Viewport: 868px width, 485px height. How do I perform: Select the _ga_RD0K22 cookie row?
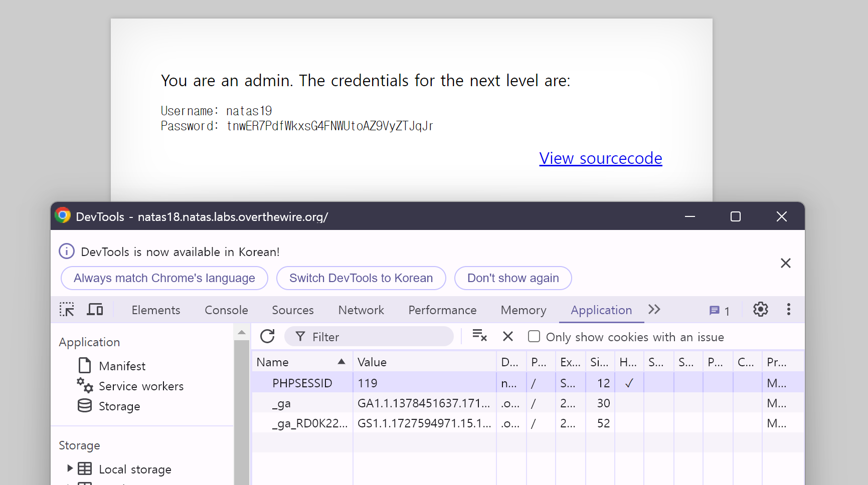click(528, 423)
